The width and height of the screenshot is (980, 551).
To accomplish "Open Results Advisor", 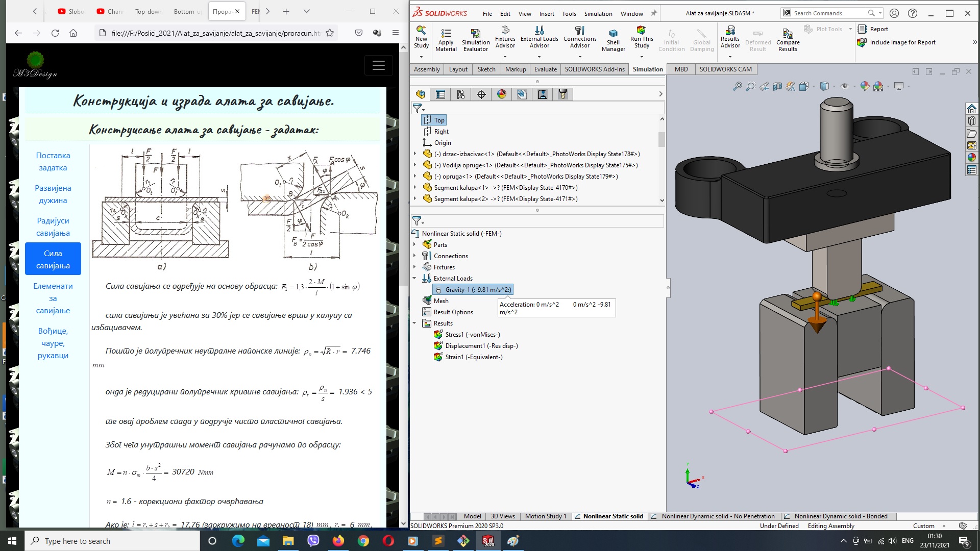I will point(730,38).
